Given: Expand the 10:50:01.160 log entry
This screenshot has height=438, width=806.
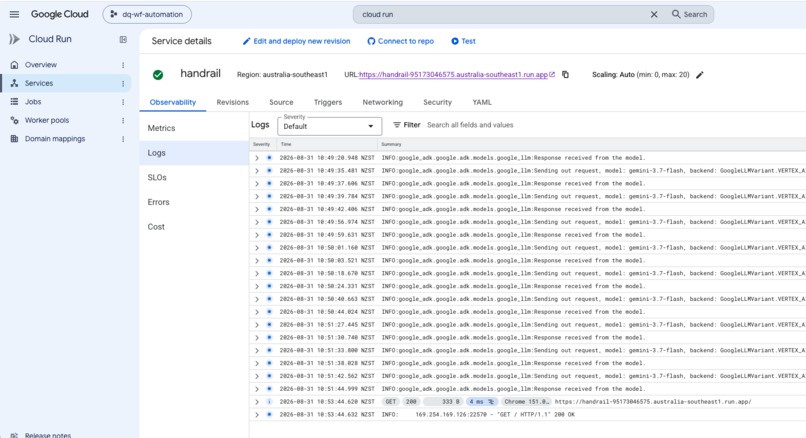Looking at the screenshot, I should tap(257, 248).
